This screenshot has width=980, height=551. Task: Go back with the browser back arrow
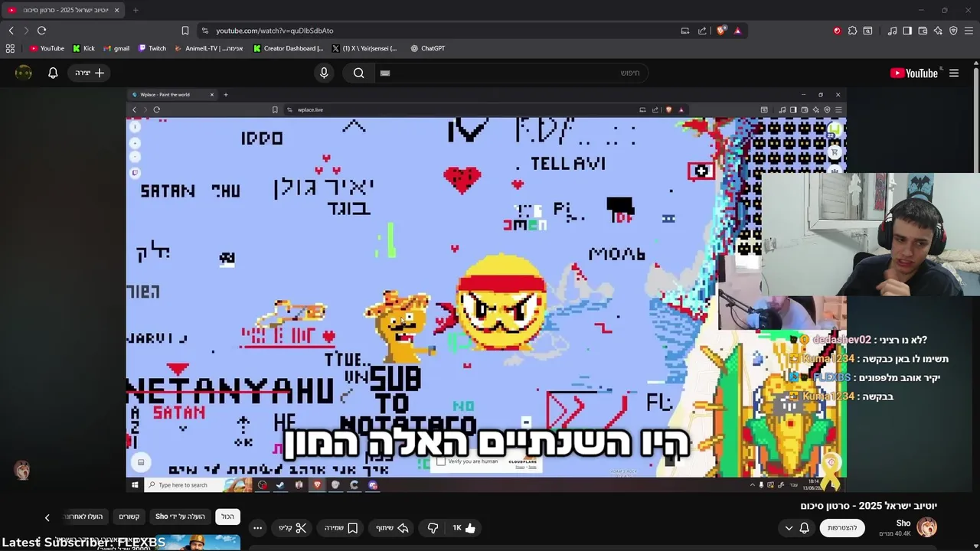coord(11,31)
